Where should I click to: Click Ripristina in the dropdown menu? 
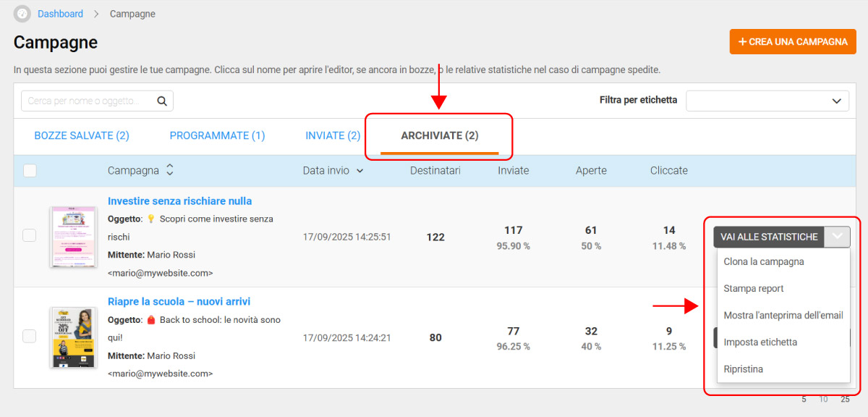click(x=744, y=369)
